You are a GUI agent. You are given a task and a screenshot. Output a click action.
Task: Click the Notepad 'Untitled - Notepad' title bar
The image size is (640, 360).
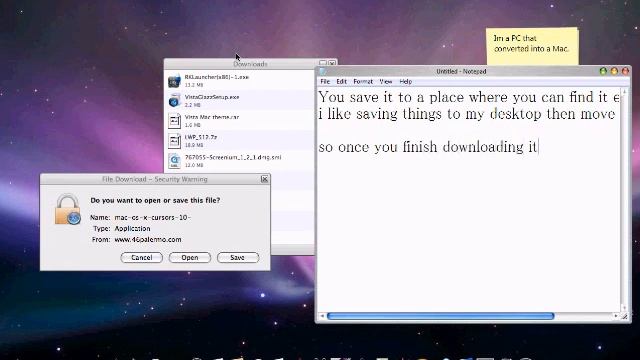pos(461,71)
